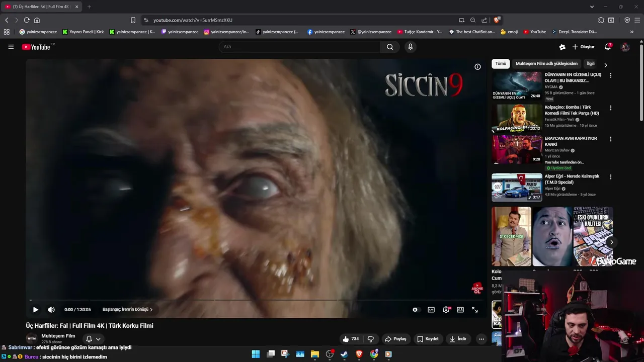The width and height of the screenshot is (644, 362).
Task: Open DÜNYANIN EN GİZEMLİ UÇUŞ OLAYI thumbnail
Action: pos(517,86)
